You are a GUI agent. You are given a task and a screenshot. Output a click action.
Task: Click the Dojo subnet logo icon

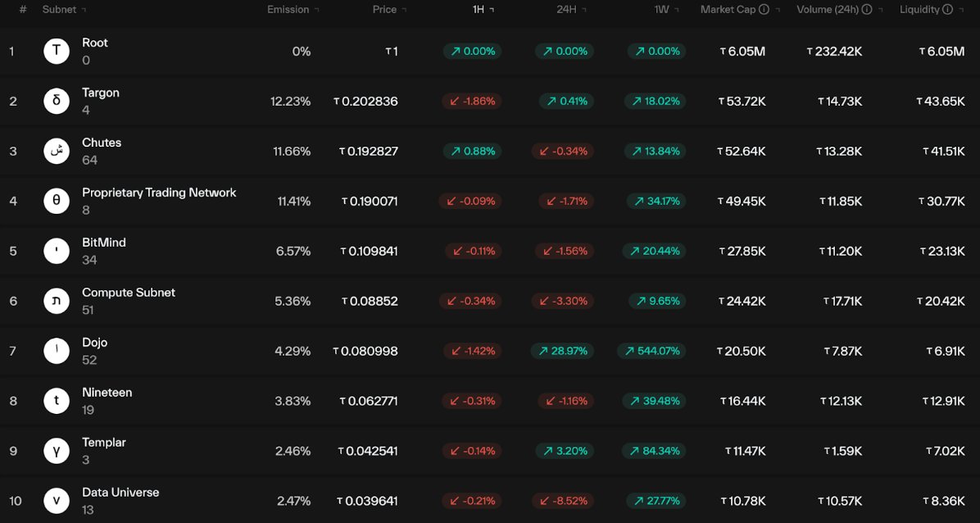(57, 351)
